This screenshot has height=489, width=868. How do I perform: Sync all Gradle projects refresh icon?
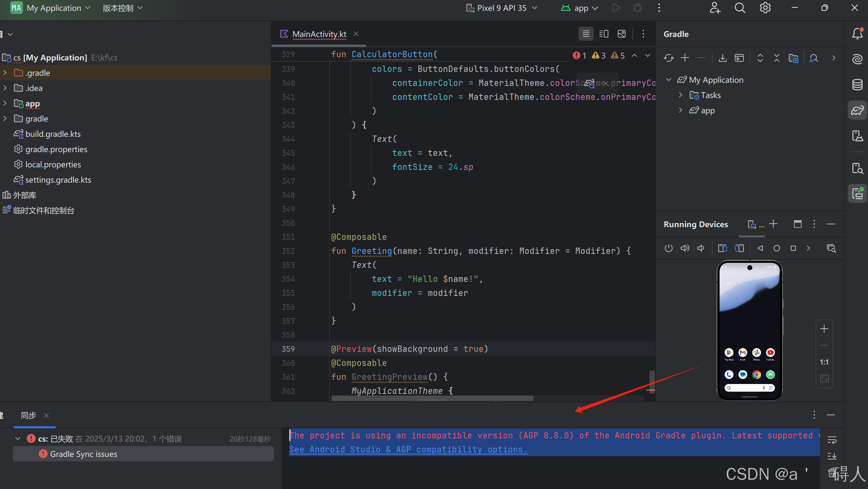click(x=668, y=58)
